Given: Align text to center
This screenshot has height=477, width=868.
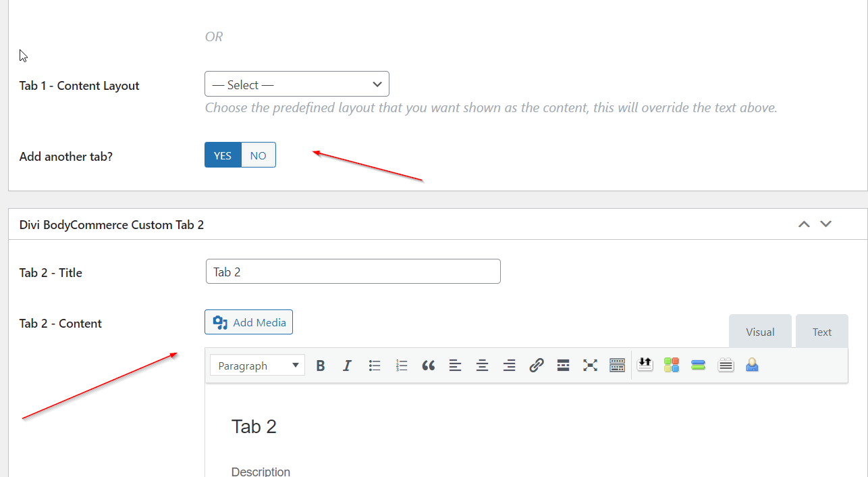Looking at the screenshot, I should pyautogui.click(x=482, y=366).
